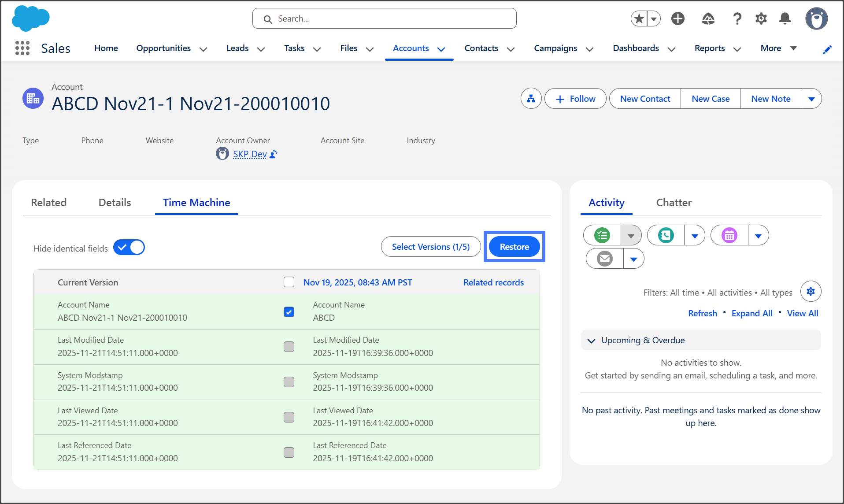
Task: Click the global create plus icon
Action: point(677,19)
